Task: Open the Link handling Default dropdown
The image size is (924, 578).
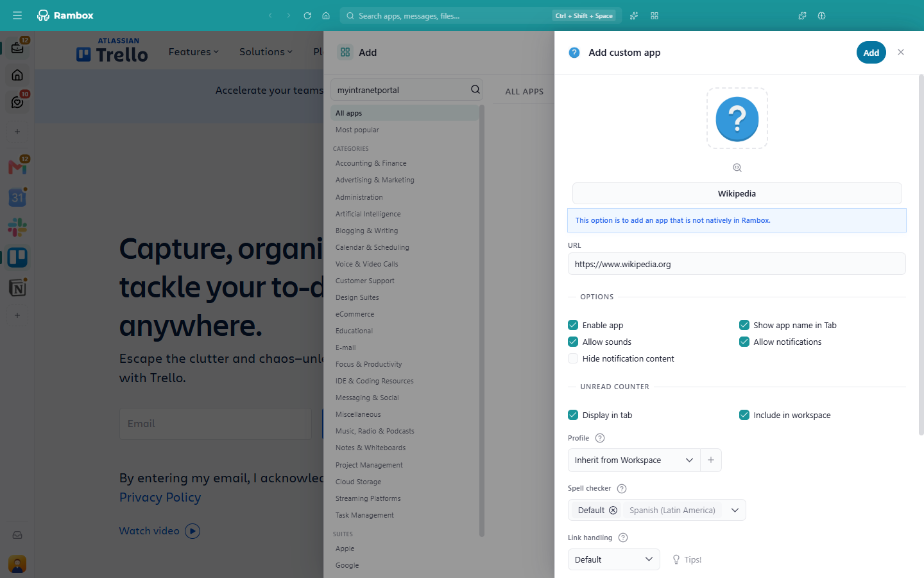Action: [614, 559]
